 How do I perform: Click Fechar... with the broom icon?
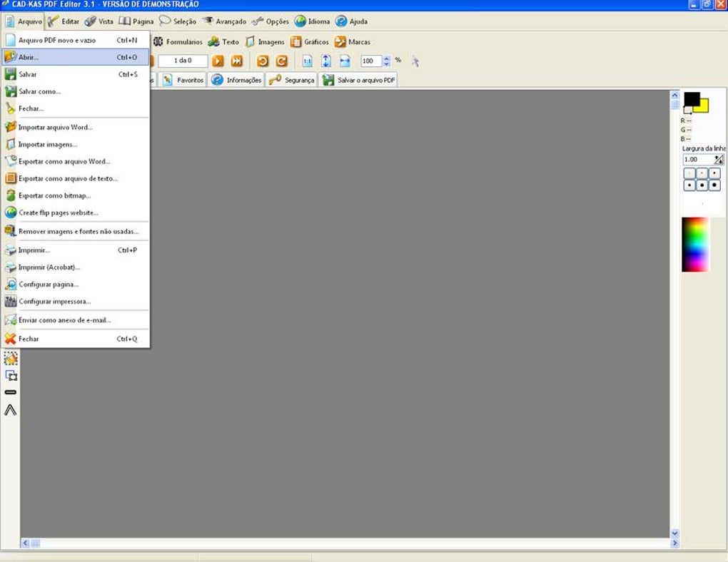point(76,108)
